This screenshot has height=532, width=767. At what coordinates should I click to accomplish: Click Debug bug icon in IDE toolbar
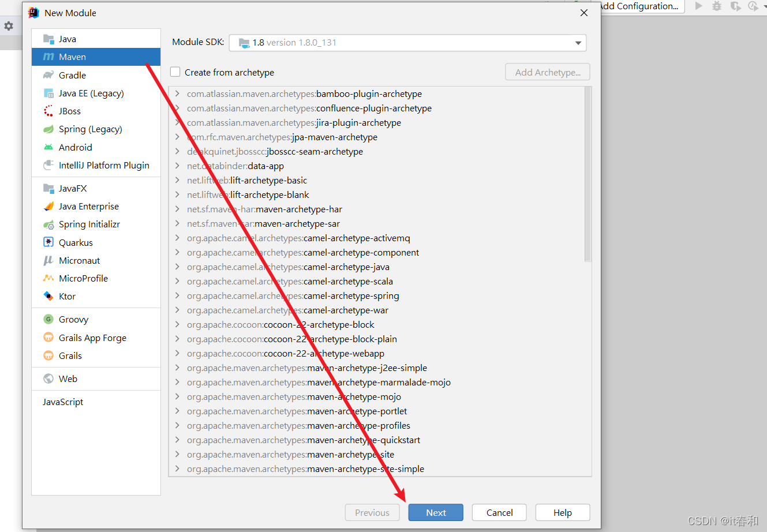(717, 6)
